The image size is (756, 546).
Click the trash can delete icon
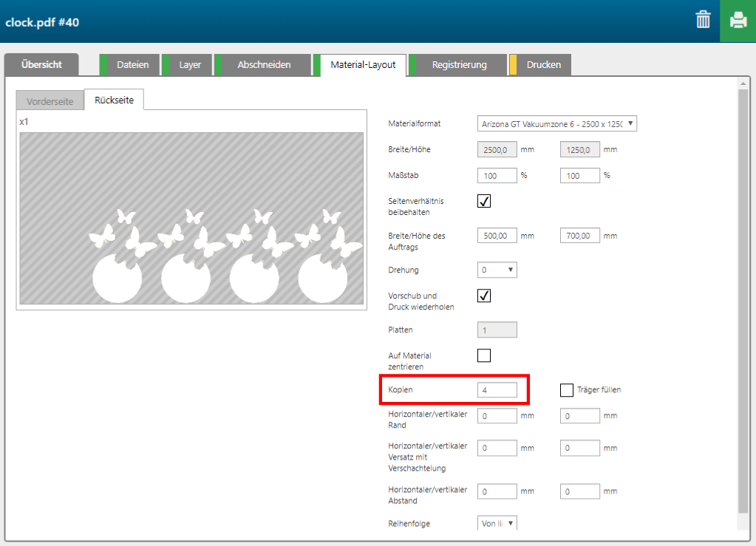tap(703, 20)
